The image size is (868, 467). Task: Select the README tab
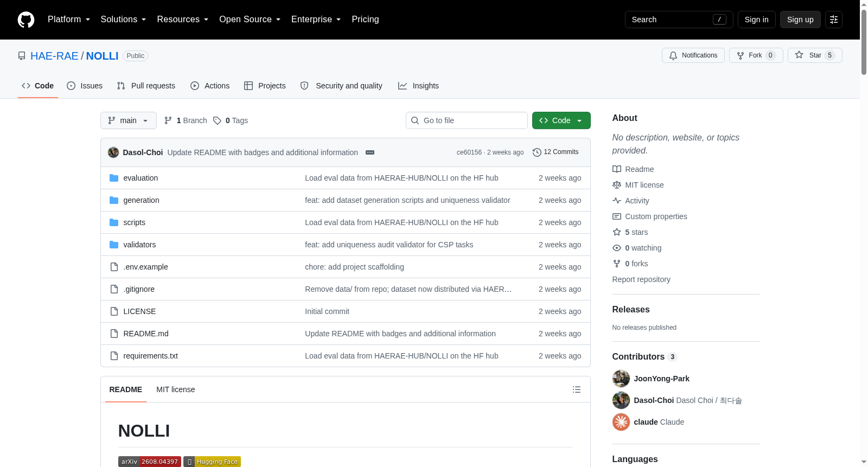coord(126,389)
